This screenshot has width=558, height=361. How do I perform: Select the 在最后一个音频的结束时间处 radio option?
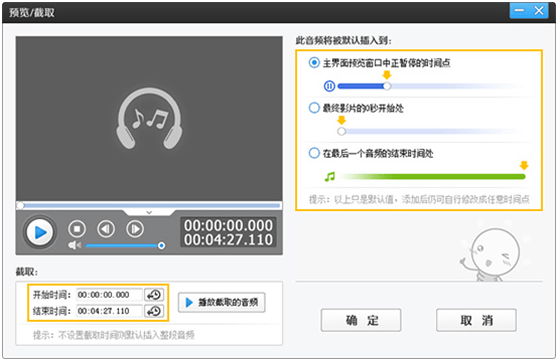click(x=314, y=153)
